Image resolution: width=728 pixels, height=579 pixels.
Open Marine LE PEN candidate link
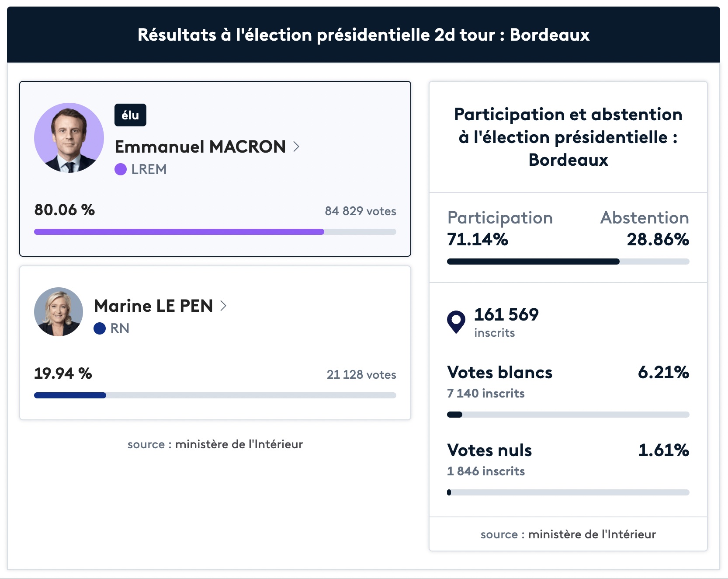point(153,306)
